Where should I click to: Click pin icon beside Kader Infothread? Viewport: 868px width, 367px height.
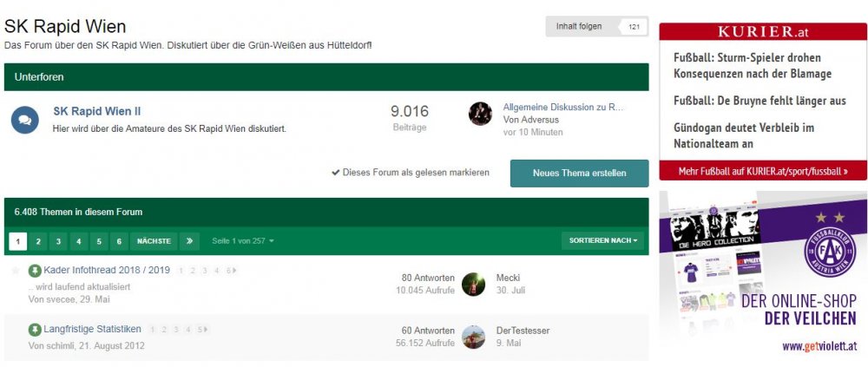(x=35, y=271)
